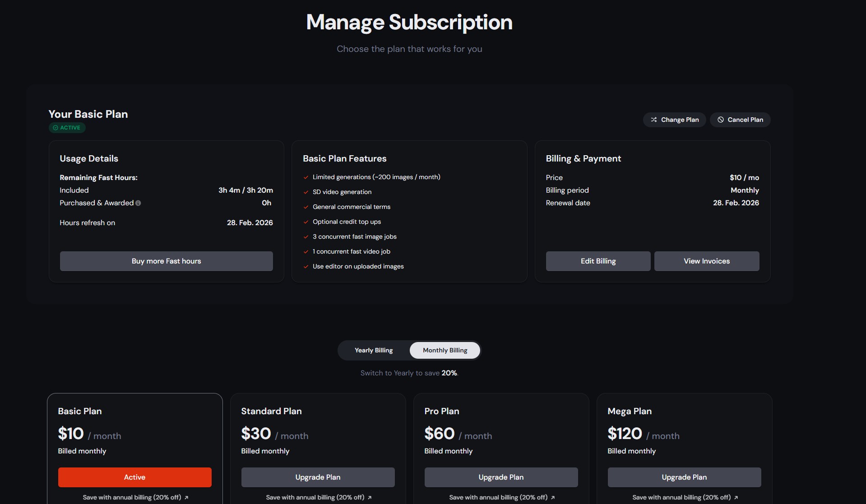Click the green ACTIVE status badge
Viewport: 866px width, 504px height.
pyautogui.click(x=67, y=128)
